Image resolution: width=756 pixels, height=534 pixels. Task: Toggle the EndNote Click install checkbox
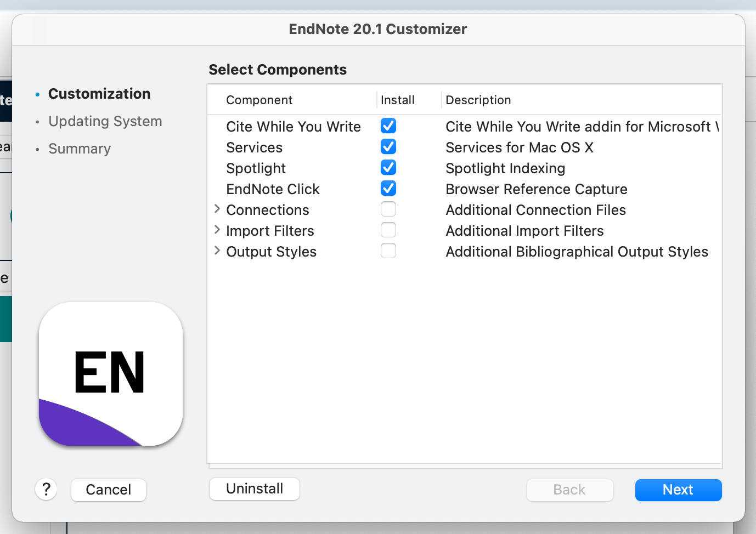click(x=388, y=189)
